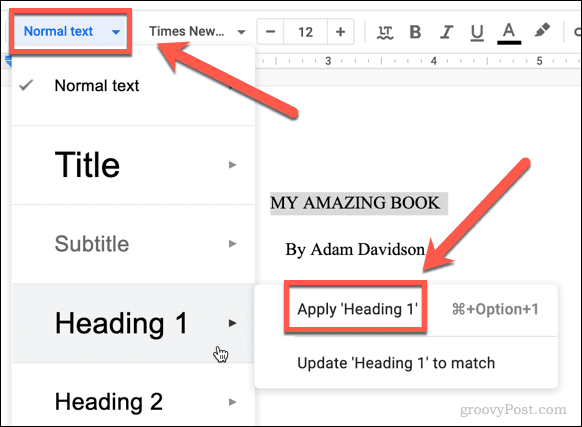Decrease font size with minus button
Viewport: 582px width, 427px height.
pyautogui.click(x=271, y=32)
